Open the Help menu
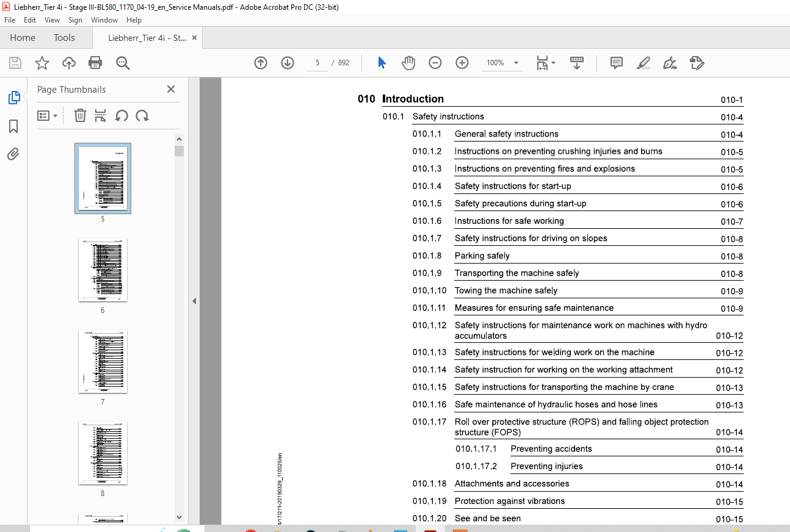 coord(134,20)
